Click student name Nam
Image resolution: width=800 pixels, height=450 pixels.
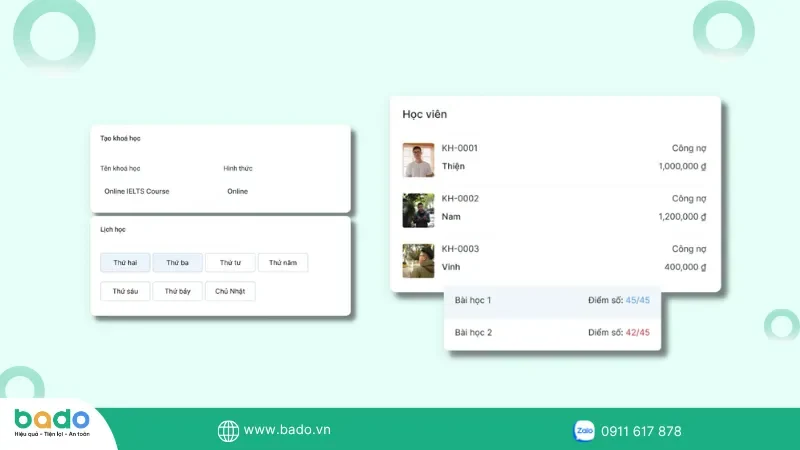point(451,217)
